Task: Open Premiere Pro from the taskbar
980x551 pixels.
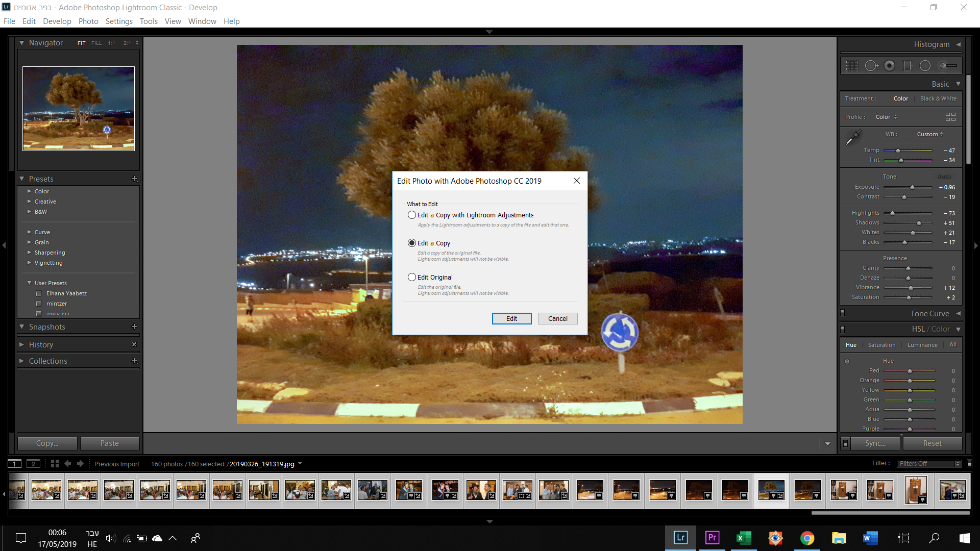Action: [x=712, y=538]
